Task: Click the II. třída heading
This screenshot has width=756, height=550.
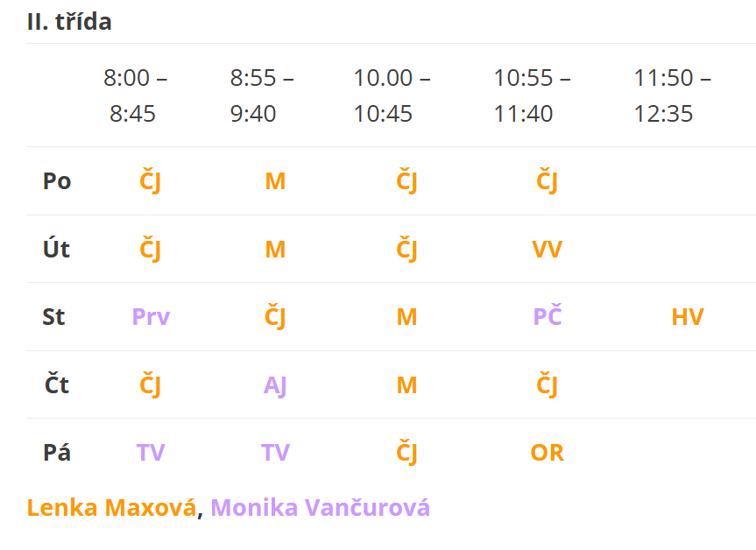Action: coord(69,21)
